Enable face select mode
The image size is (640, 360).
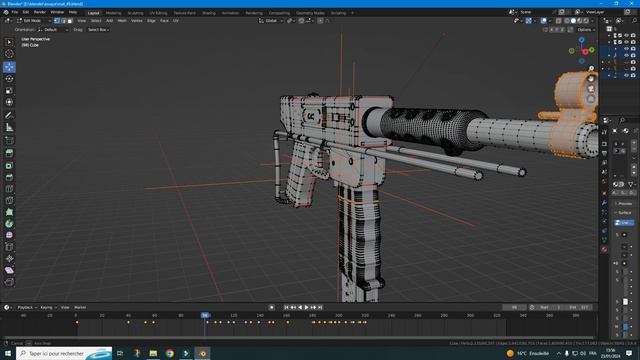point(70,20)
